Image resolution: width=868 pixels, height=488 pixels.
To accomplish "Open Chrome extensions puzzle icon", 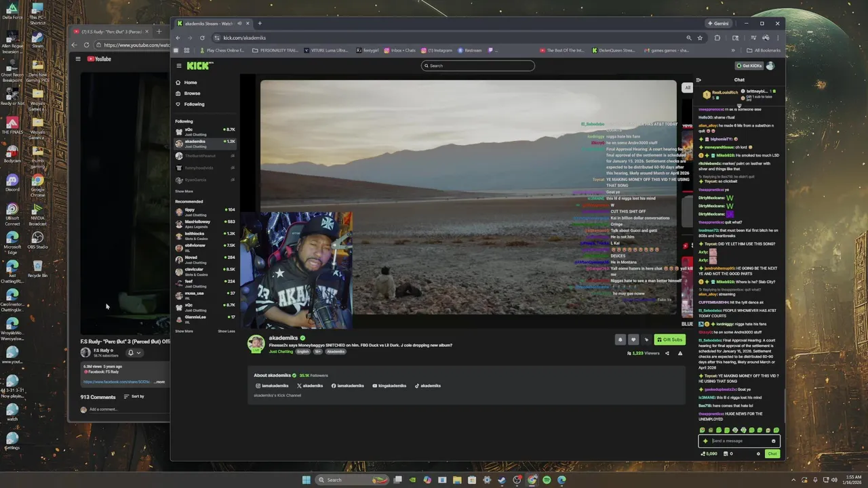I will coord(717,38).
